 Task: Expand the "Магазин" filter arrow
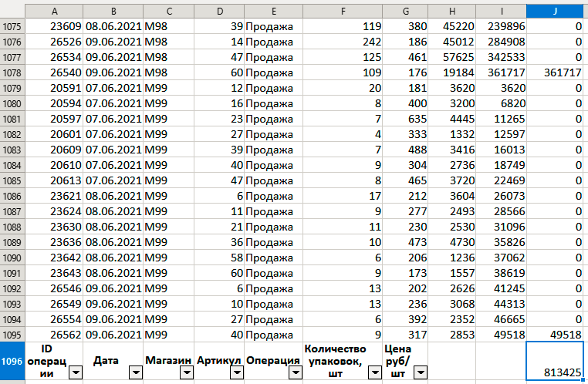pyautogui.click(x=187, y=373)
